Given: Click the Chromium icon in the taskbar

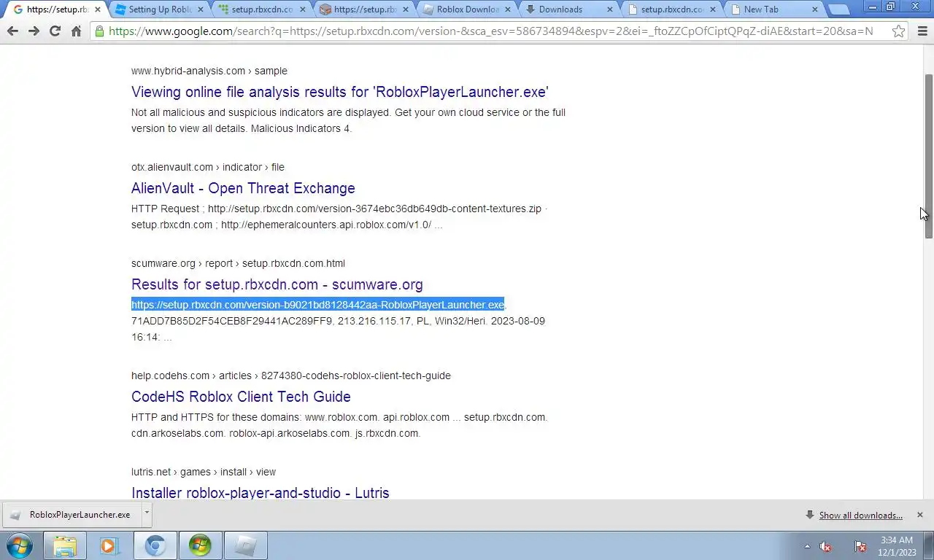Looking at the screenshot, I should click(x=155, y=545).
